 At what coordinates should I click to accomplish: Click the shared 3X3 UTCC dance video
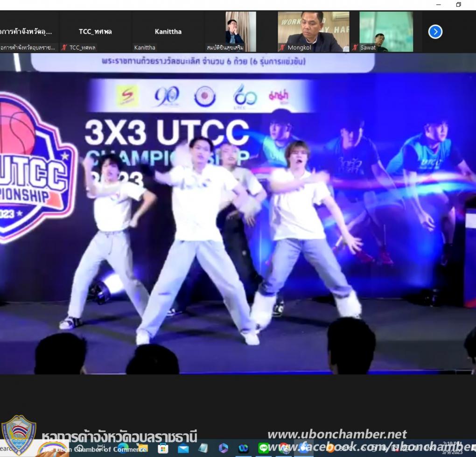coord(238,214)
